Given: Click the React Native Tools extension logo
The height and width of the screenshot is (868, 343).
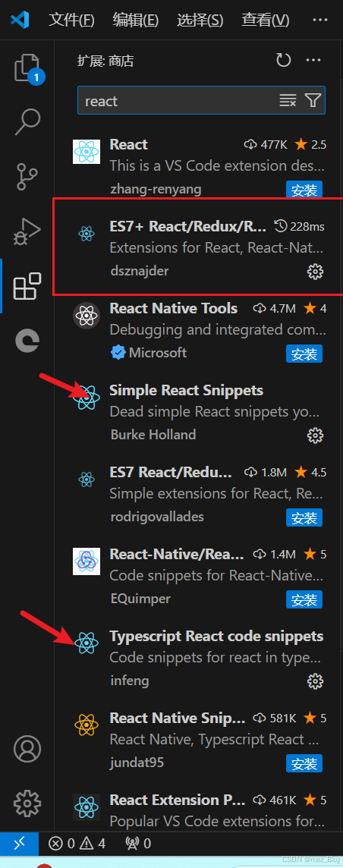Looking at the screenshot, I should coord(87,316).
